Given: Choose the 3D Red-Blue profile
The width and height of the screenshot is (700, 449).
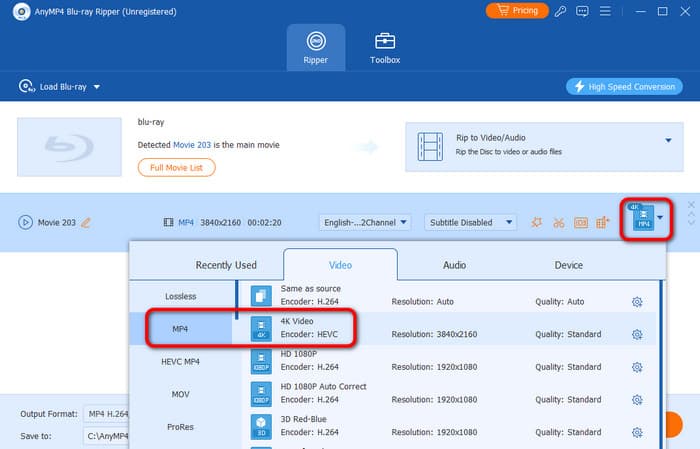Looking at the screenshot, I should (x=449, y=426).
